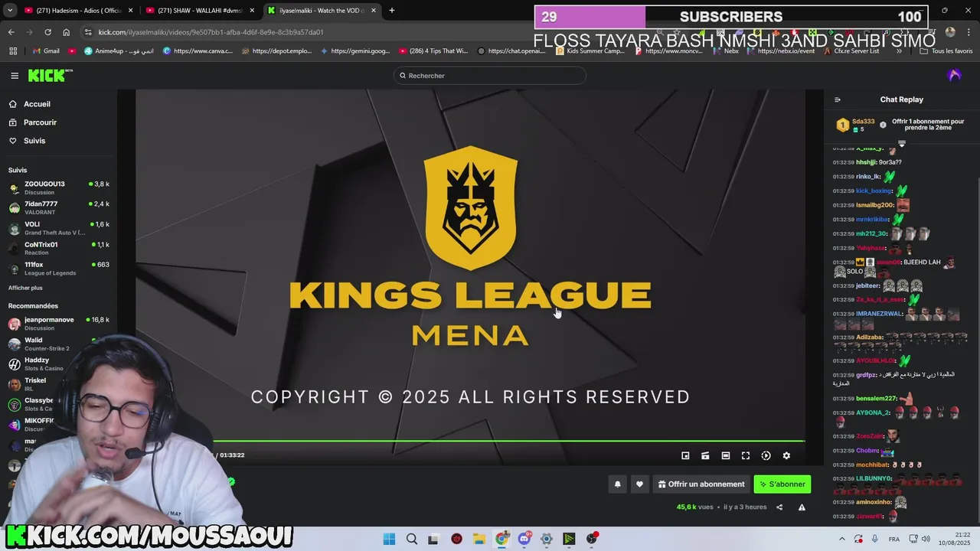Report the video using warning triangle
The image size is (980, 551).
(802, 507)
